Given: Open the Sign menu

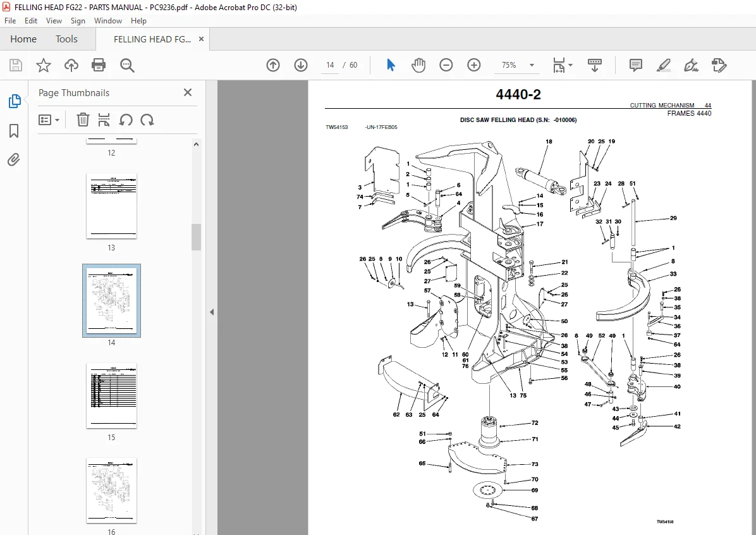Looking at the screenshot, I should click(x=78, y=21).
